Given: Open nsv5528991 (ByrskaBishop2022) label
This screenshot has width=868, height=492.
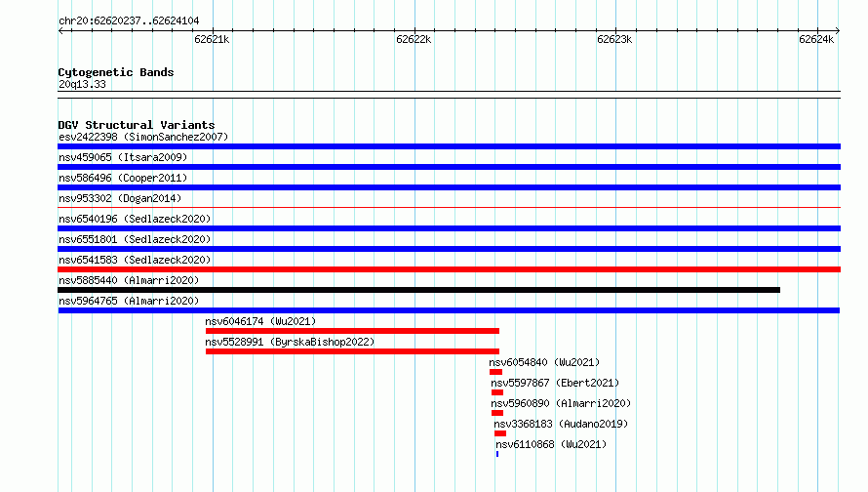Looking at the screenshot, I should pos(290,342).
